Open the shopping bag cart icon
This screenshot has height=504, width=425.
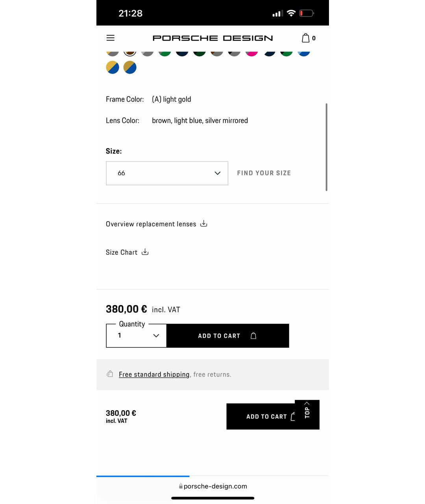click(306, 38)
